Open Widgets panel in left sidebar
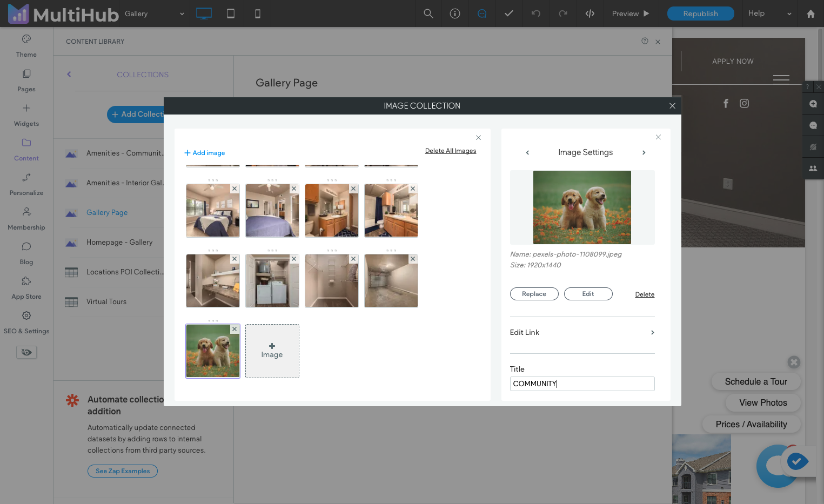 coord(26,115)
